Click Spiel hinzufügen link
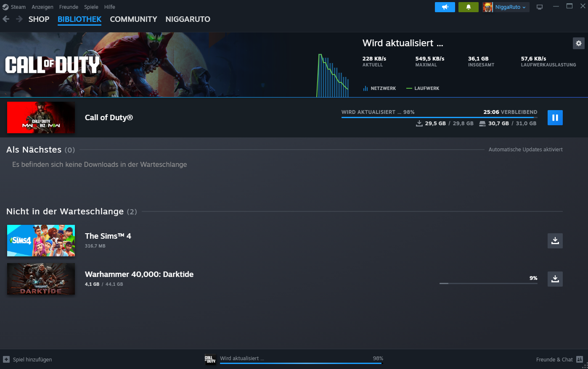 tap(32, 359)
